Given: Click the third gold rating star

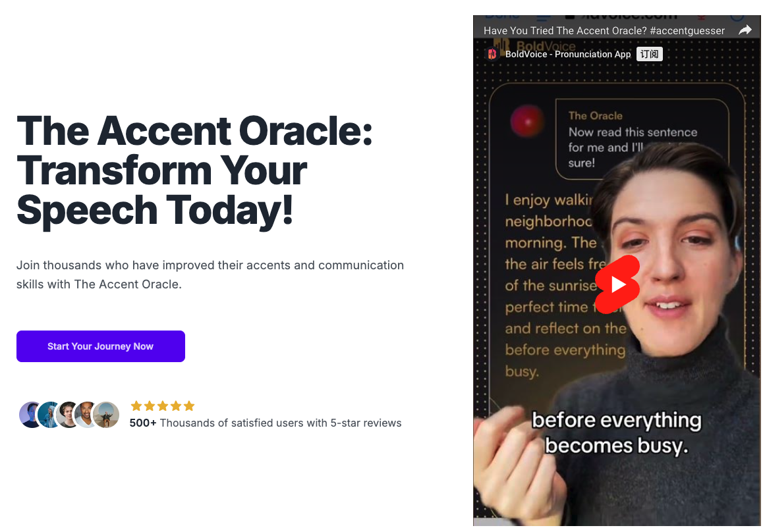Looking at the screenshot, I should tap(163, 406).
